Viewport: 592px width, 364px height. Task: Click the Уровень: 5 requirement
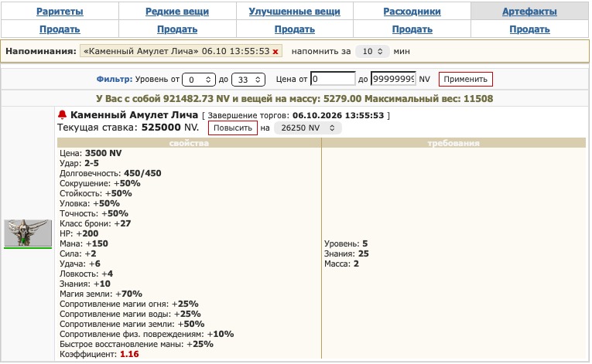[346, 243]
